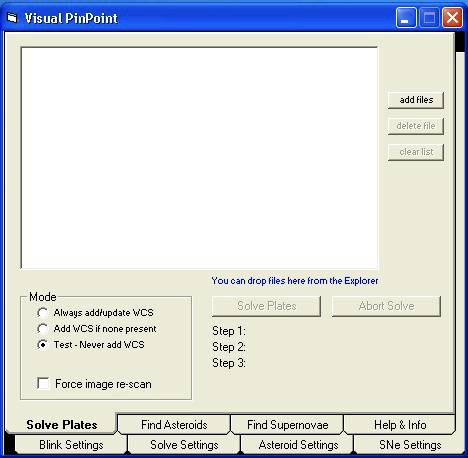Select the SNe Settings tab

410,445
